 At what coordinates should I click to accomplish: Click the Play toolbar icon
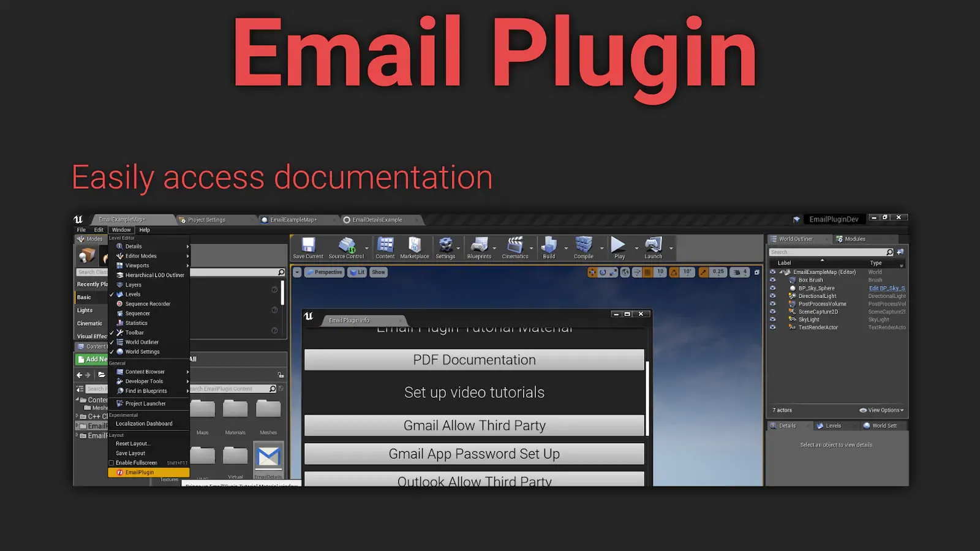pyautogui.click(x=619, y=245)
